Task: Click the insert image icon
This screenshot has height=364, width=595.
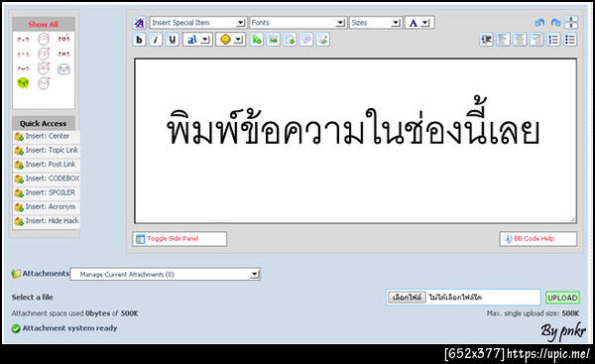Action: (x=274, y=40)
